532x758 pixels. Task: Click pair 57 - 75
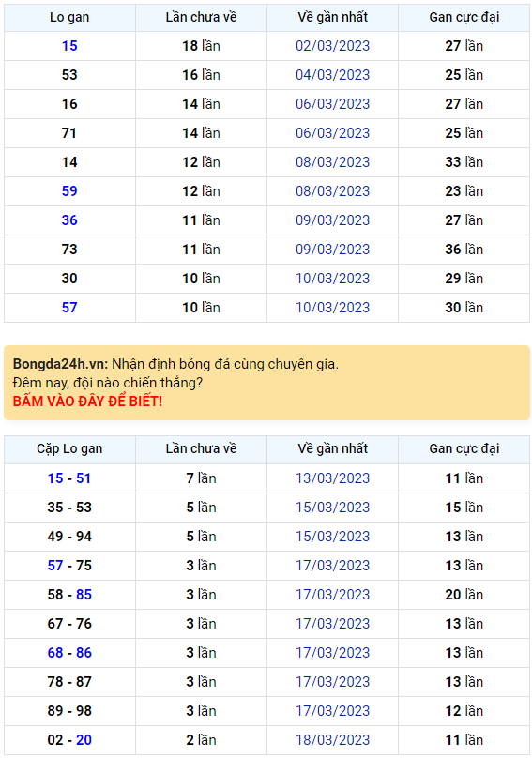point(69,566)
